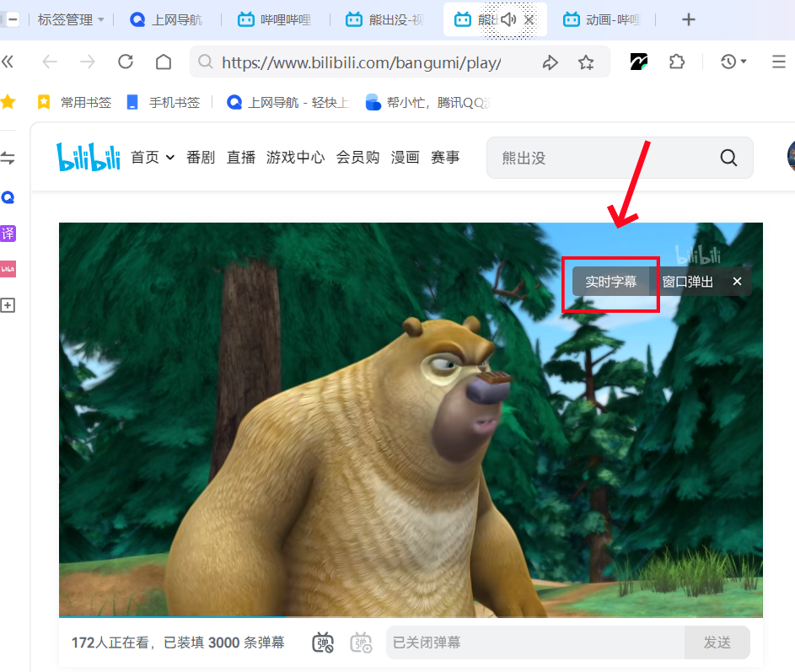The image size is (795, 672).
Task: Switch to the 上网导航 tab
Action: (167, 19)
